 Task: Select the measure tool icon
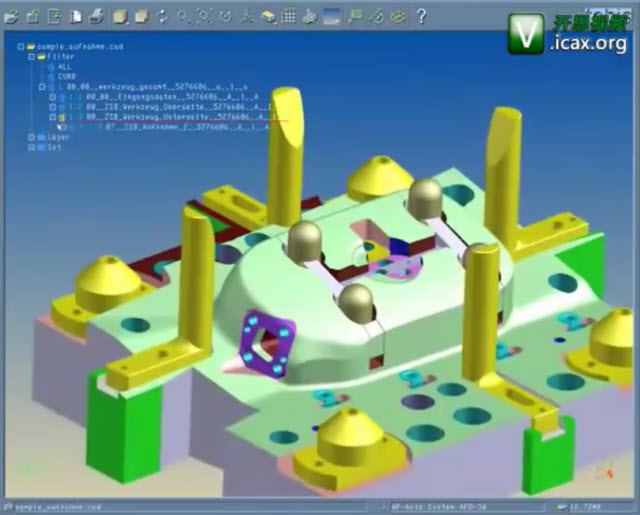pos(377,17)
